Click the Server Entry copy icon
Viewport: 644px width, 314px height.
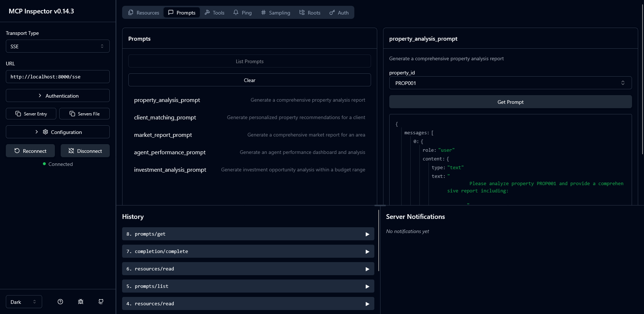point(18,114)
